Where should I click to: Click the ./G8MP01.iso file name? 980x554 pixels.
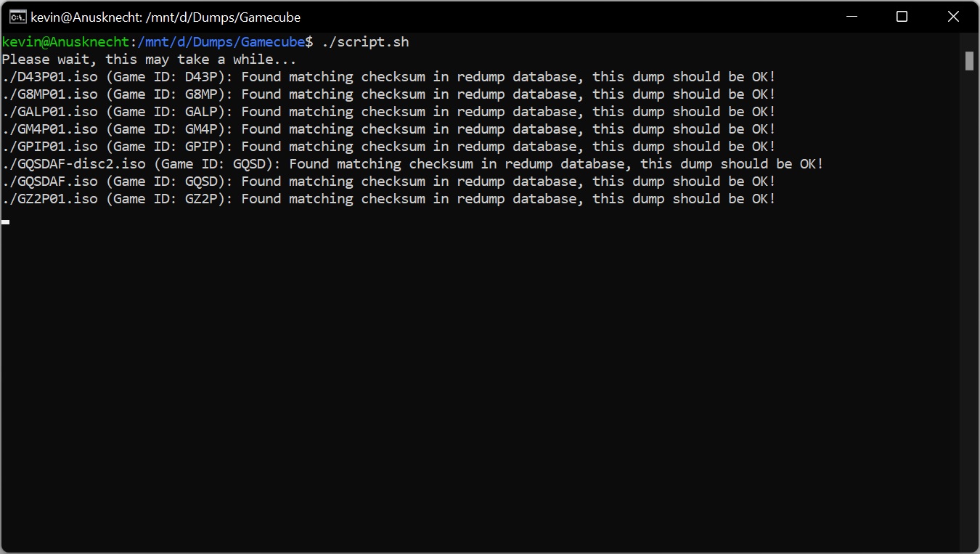click(x=49, y=94)
